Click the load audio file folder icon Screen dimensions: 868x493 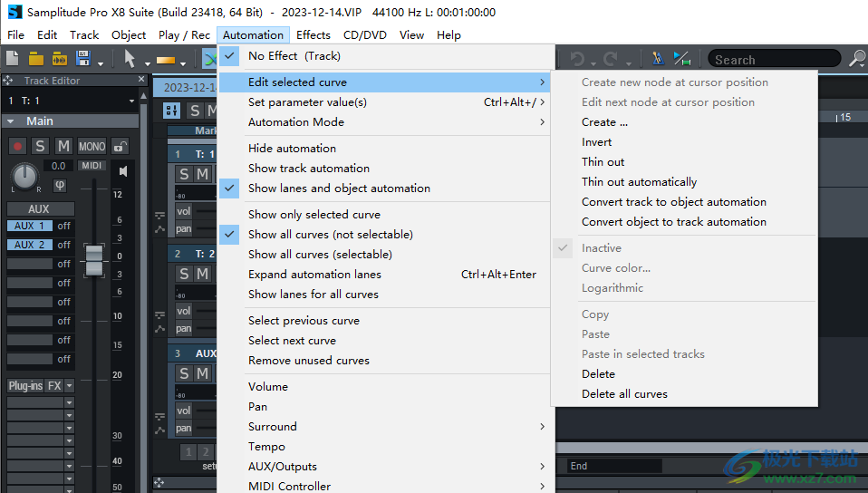(x=59, y=58)
